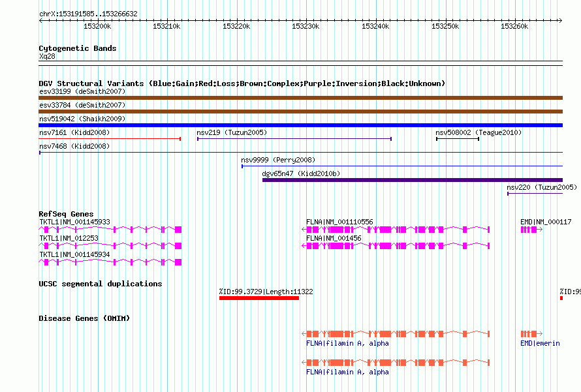Select the nsv519042 (Shaikh2009) blue gain bar
The image size is (581, 392).
click(300, 125)
